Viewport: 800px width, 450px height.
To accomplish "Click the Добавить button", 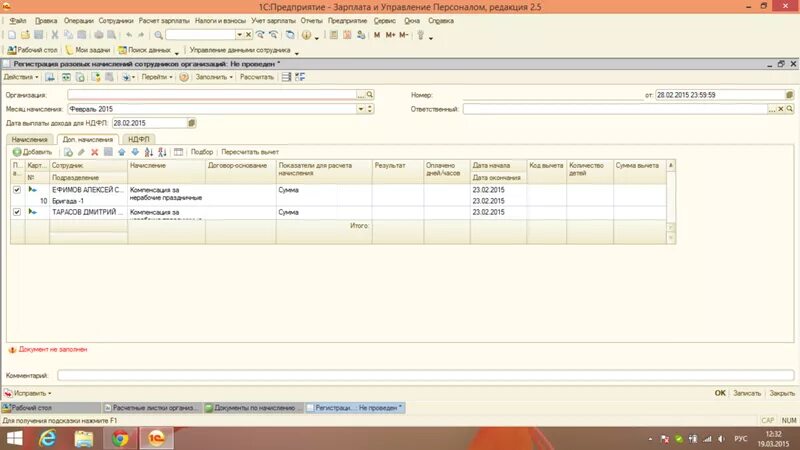I will click(32, 152).
